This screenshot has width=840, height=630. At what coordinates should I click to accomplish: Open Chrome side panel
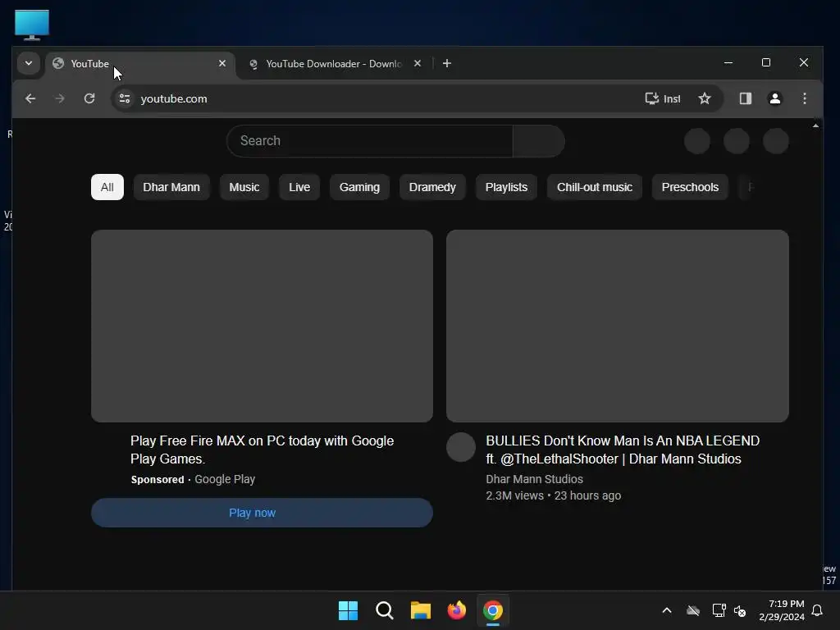(x=745, y=98)
